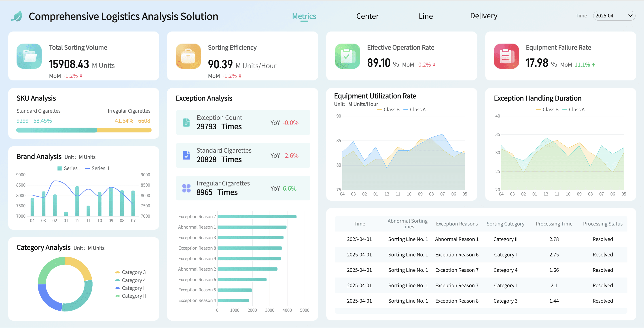Toggle Class B legend in Exception Handling Duration
The height and width of the screenshot is (328, 644).
pyautogui.click(x=547, y=110)
